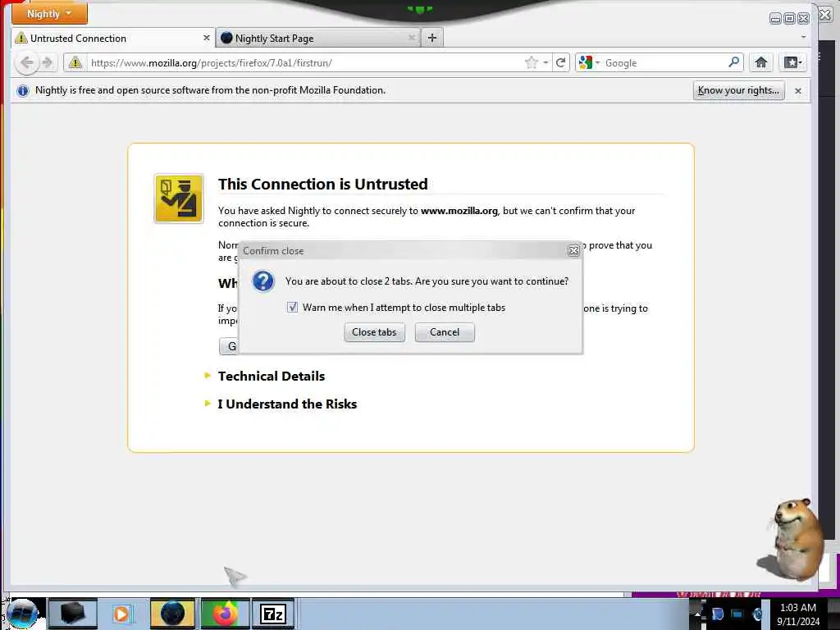Open a new tab with plus button

[432, 38]
